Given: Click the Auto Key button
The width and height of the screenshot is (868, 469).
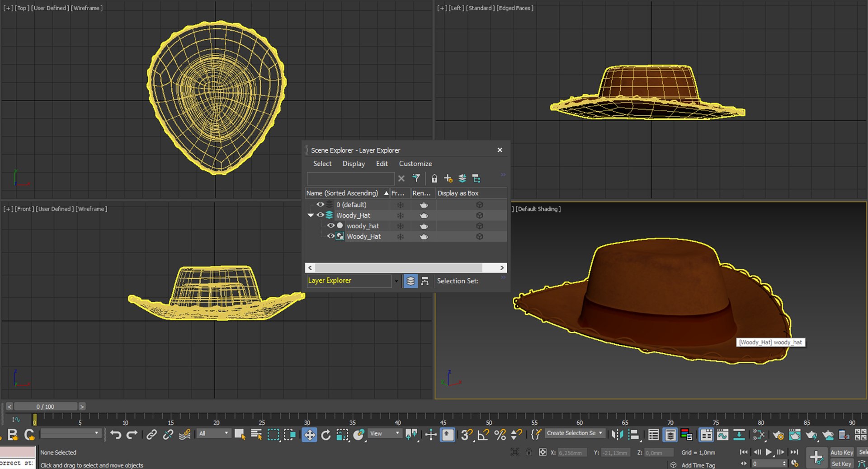Looking at the screenshot, I should point(842,452).
